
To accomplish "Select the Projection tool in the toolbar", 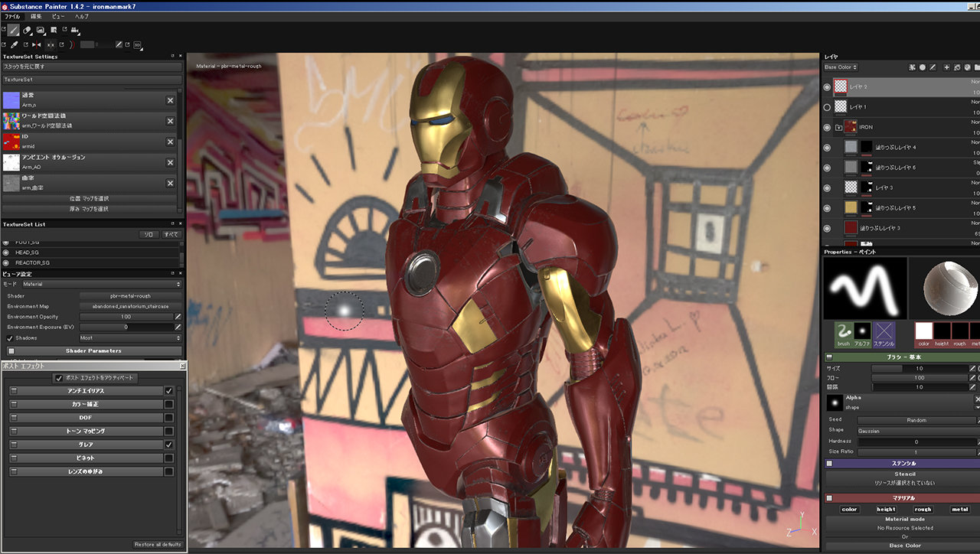I will pos(41,30).
